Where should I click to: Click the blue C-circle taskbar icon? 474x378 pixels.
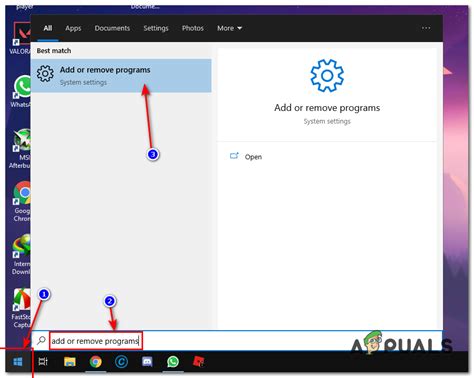point(121,361)
